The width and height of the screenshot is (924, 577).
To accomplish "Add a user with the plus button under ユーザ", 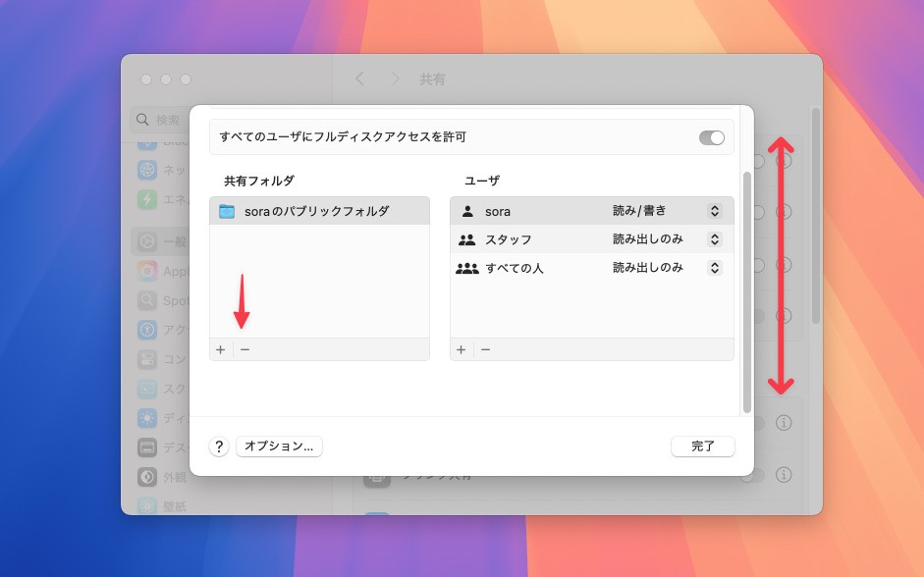I will coord(461,349).
